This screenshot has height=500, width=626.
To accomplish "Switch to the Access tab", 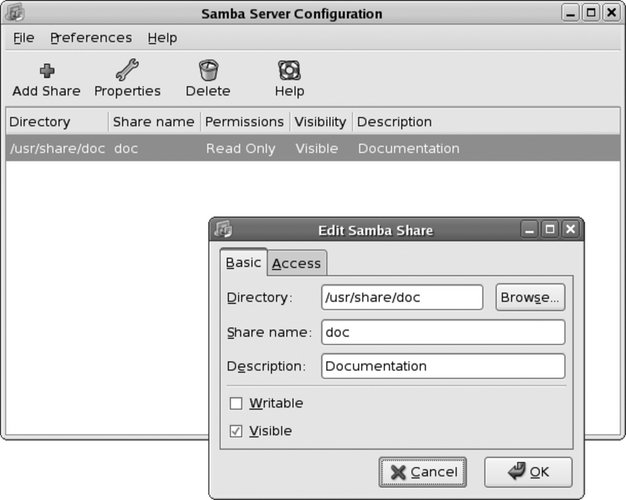I will point(297,263).
